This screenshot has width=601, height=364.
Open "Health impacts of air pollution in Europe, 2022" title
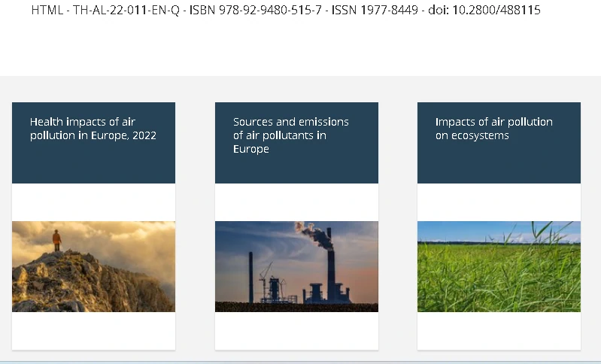(x=93, y=129)
